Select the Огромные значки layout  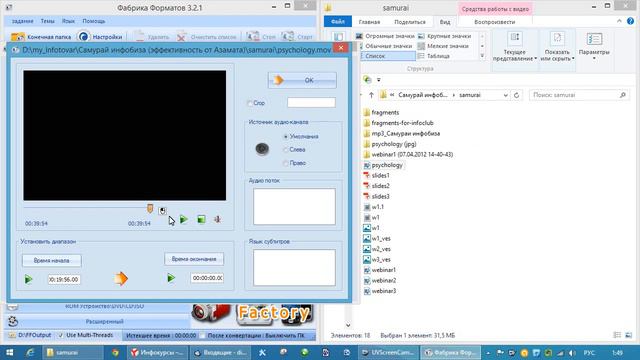coord(385,36)
